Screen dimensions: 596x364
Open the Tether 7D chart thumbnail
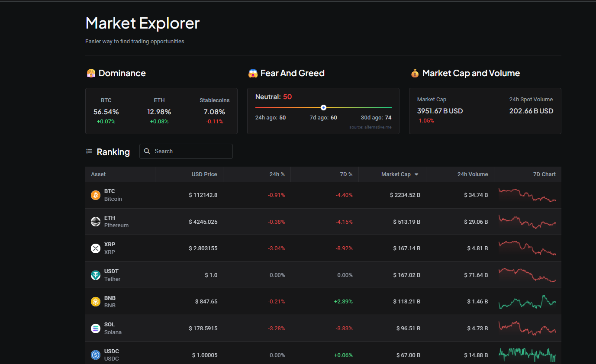[527, 275]
